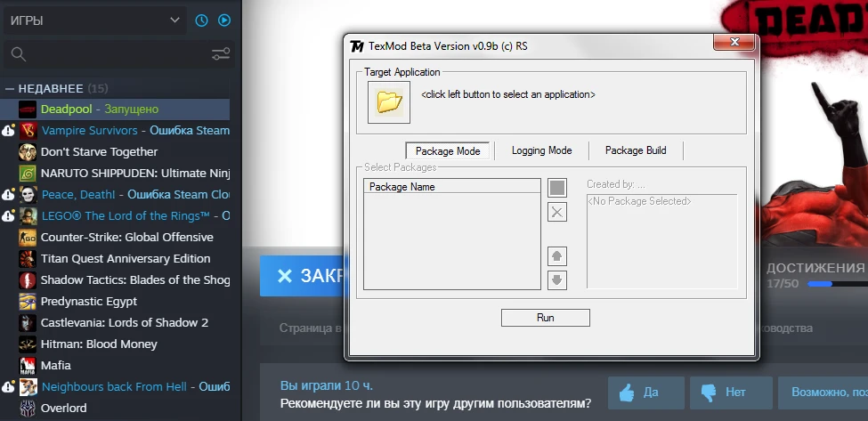Select Mafia in Steam library
This screenshot has height=421, width=868.
pyautogui.click(x=115, y=365)
